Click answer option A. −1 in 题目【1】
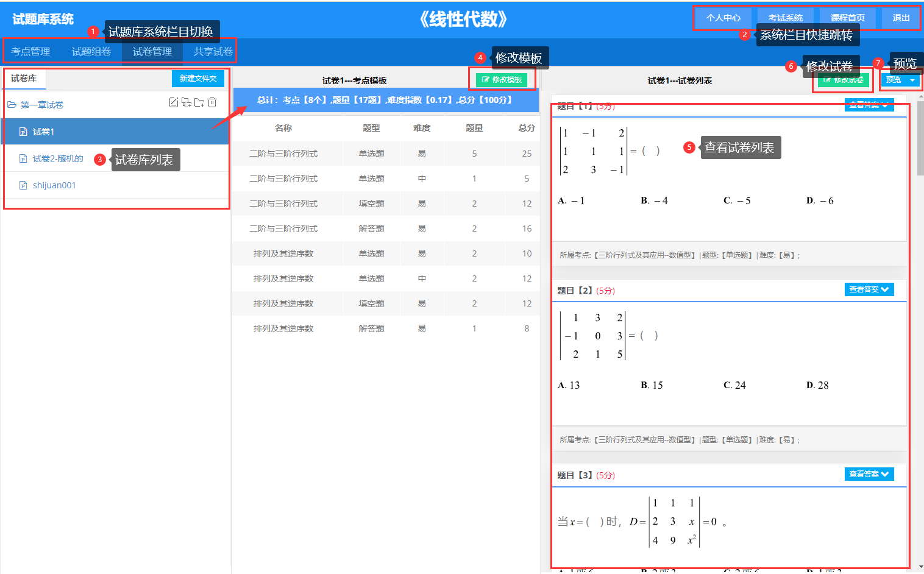 click(571, 200)
